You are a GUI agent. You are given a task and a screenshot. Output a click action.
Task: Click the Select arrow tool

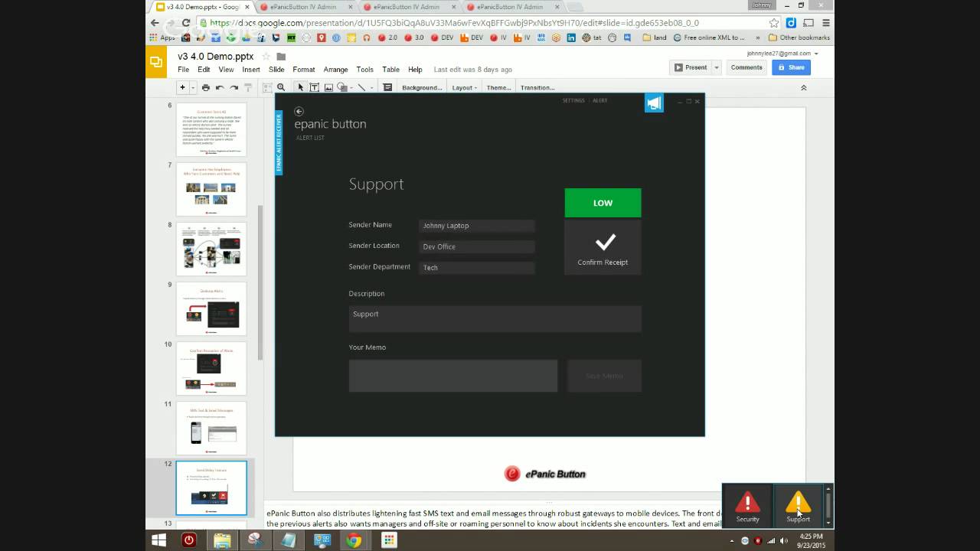point(301,87)
